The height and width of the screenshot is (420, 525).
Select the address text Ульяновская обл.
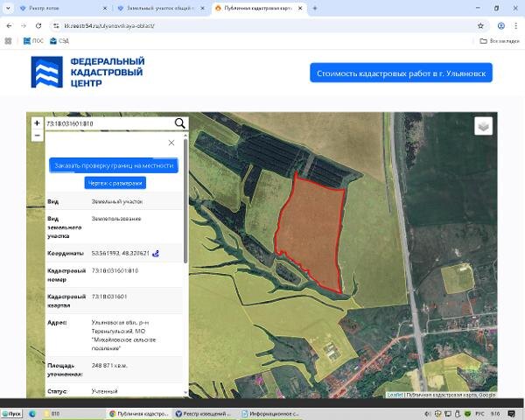pyautogui.click(x=123, y=335)
